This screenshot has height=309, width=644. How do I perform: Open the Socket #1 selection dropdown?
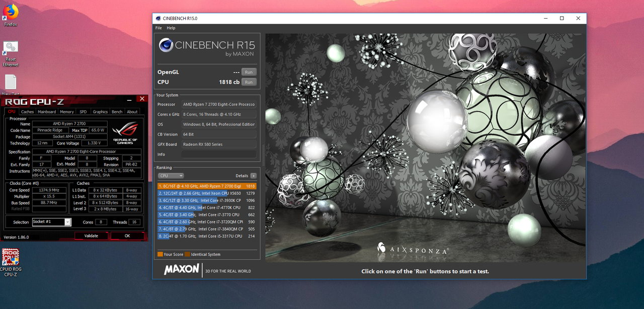[x=51, y=222]
